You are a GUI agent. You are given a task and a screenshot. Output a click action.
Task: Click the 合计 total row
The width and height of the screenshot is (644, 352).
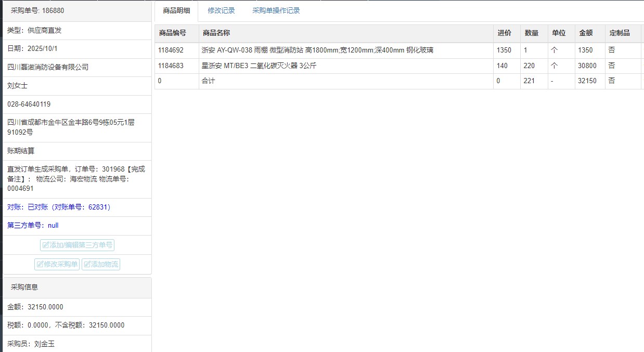pos(208,81)
